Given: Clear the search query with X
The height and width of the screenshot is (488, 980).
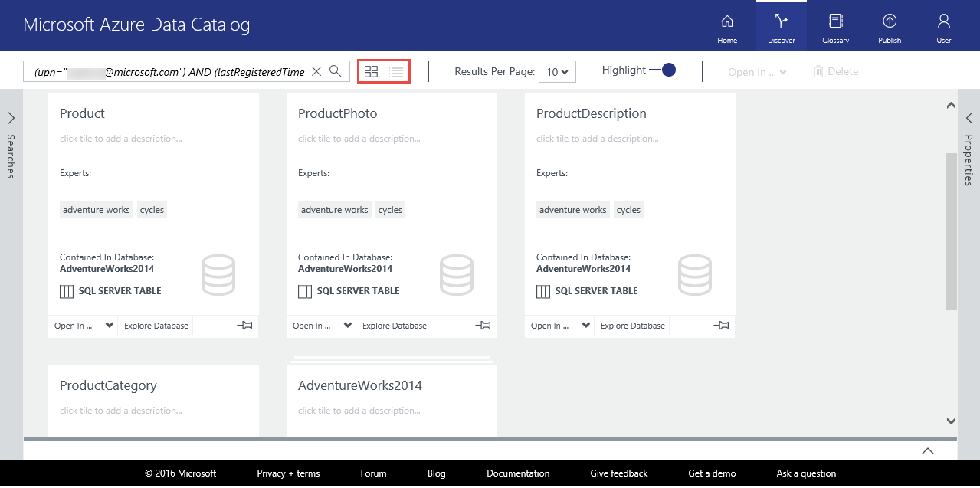Looking at the screenshot, I should coord(316,71).
